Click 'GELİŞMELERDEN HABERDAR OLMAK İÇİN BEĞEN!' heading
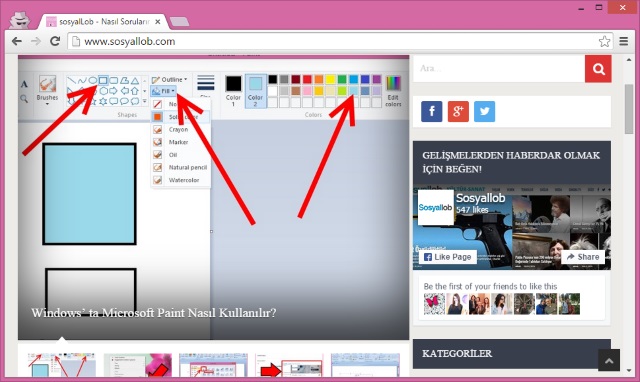 pos(511,162)
